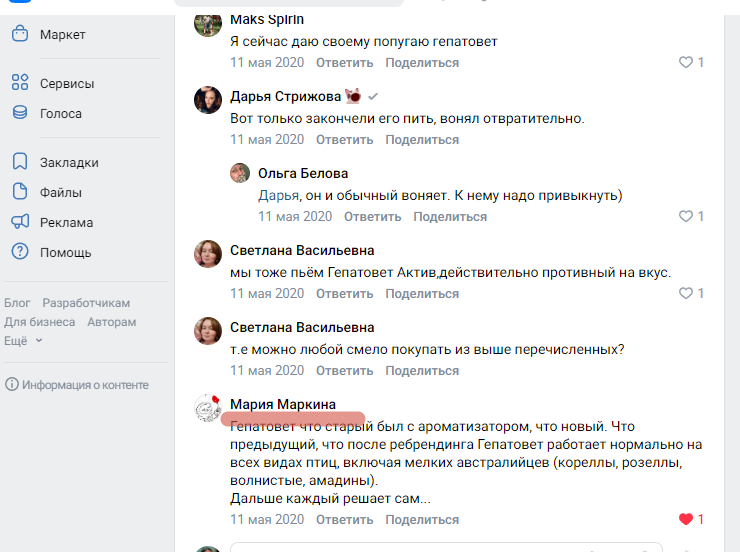The image size is (740, 552).
Task: Click Поделиться under Мария Маркина's comment
Action: pyautogui.click(x=422, y=519)
